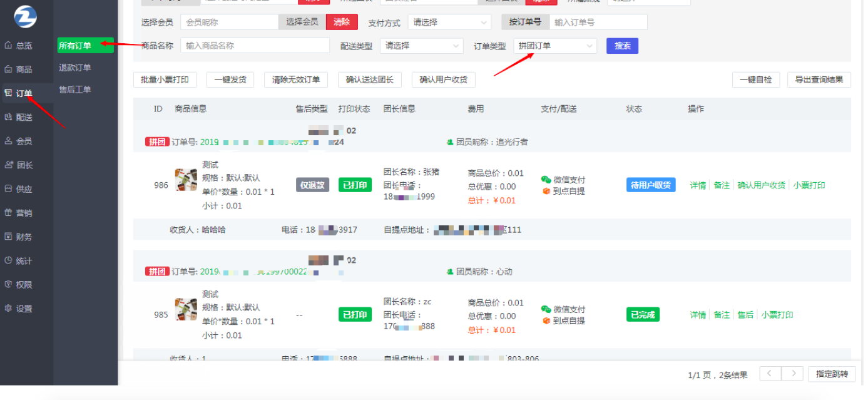Go to the 配送 delivery section
This screenshot has width=868, height=400.
point(19,117)
